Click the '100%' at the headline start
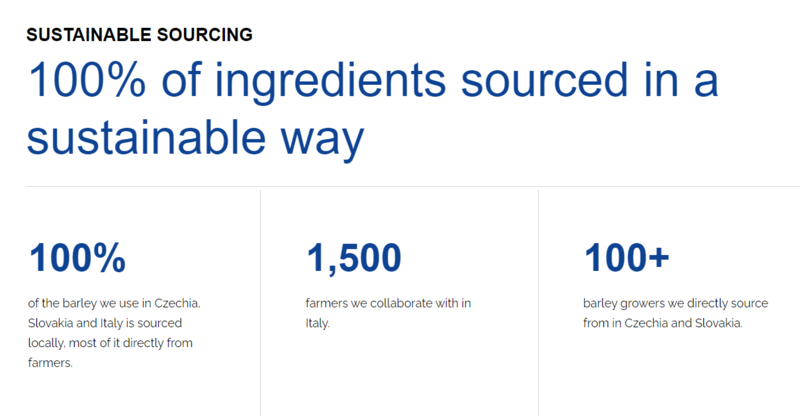 click(87, 80)
